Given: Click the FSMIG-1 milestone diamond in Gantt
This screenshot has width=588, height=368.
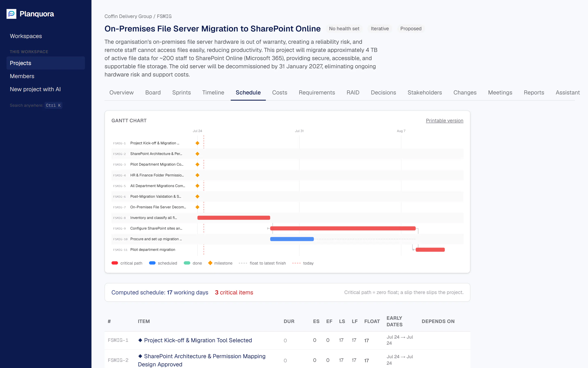Looking at the screenshot, I should coord(197,143).
